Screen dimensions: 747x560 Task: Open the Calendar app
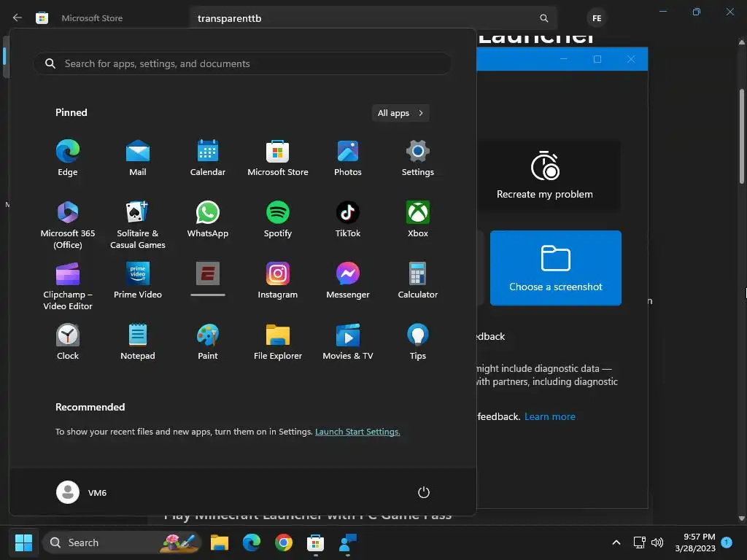[208, 158]
